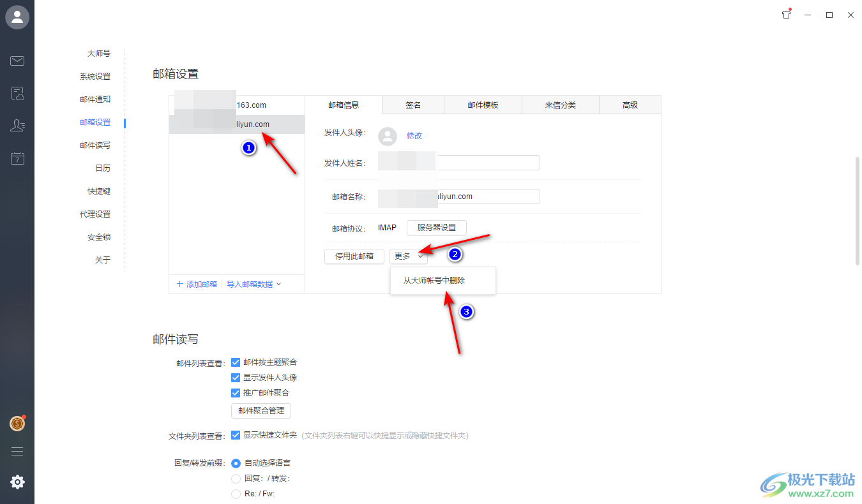The width and height of the screenshot is (862, 504).
Task: Switch to 邮件模板 tab
Action: pos(483,105)
